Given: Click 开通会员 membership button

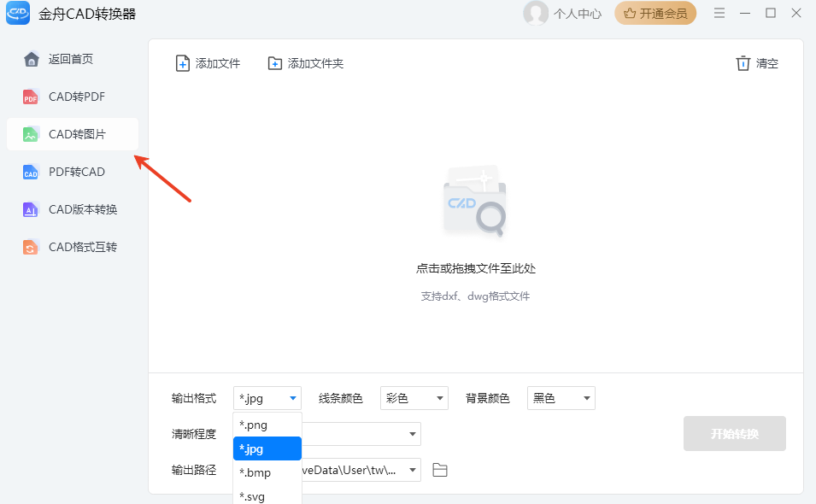Looking at the screenshot, I should 655,14.
